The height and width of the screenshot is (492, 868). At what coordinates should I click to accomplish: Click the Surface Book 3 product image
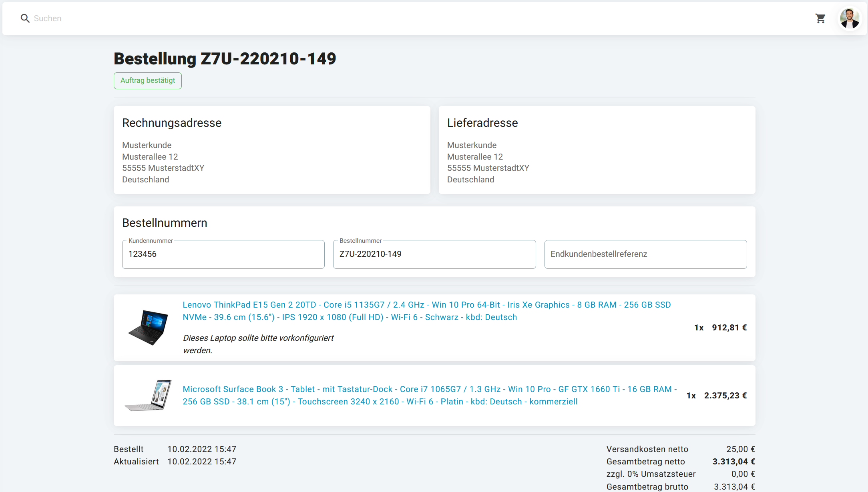148,395
